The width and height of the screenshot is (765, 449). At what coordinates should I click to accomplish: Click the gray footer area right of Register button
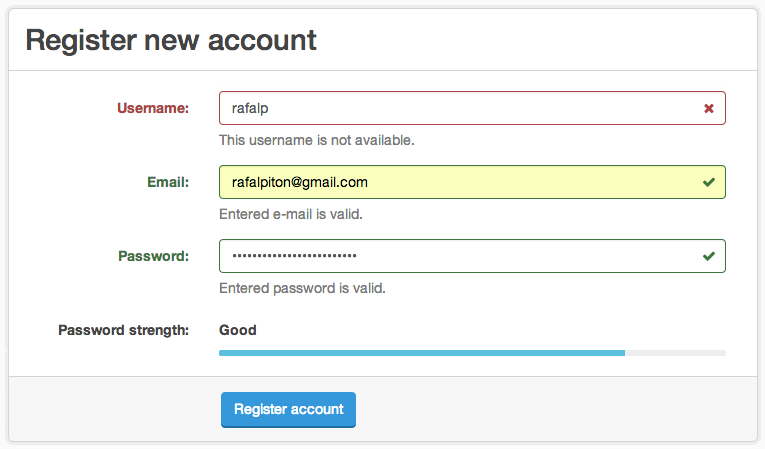550,409
